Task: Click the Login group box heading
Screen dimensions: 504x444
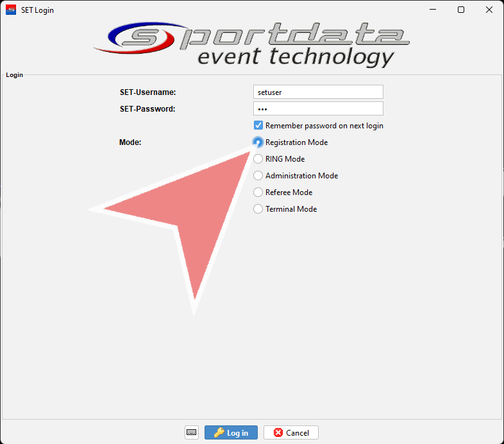Action: (15, 75)
